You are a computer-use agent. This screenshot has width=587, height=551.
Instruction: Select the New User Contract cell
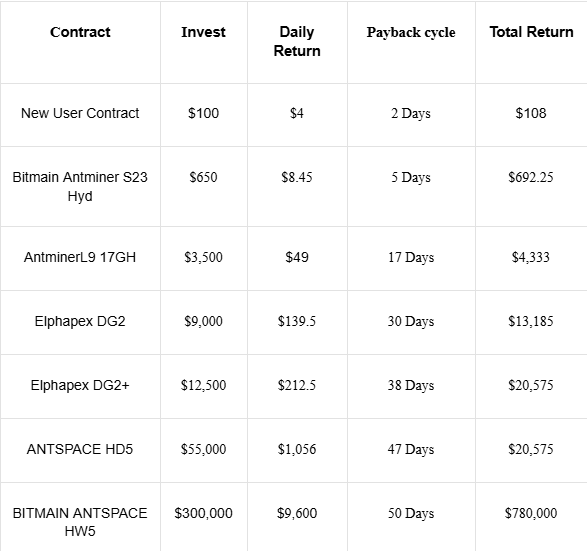pos(80,113)
